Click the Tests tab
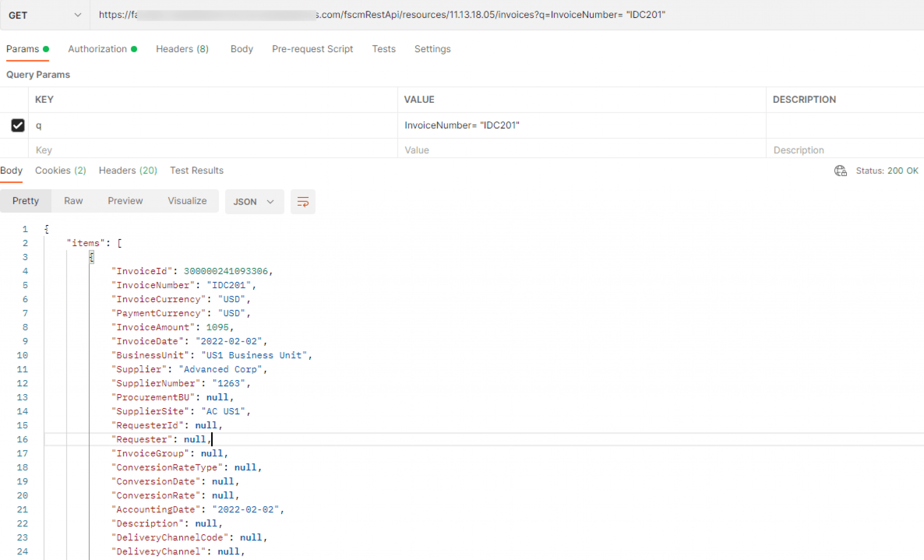 (x=383, y=49)
